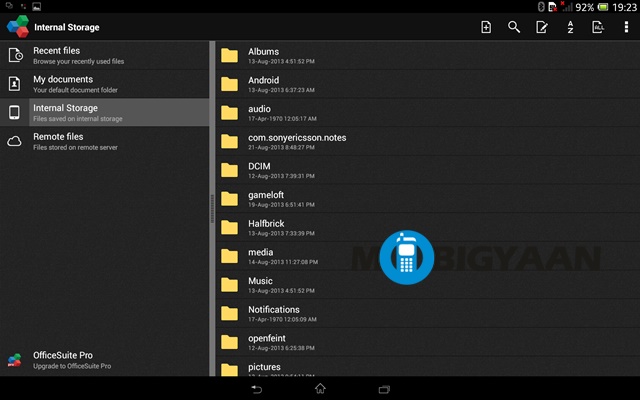This screenshot has height=400, width=640.
Task: Open the search magnifier icon
Action: coord(514,27)
